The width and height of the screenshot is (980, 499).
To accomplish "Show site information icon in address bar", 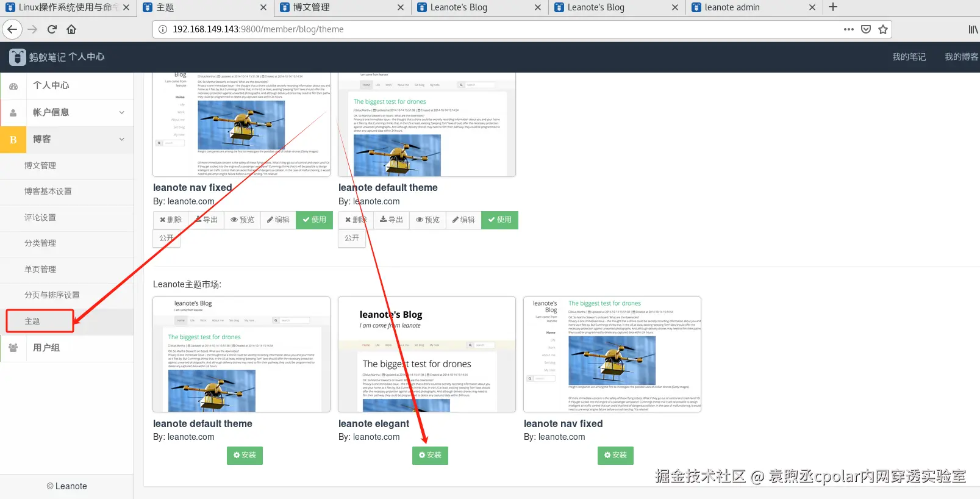I will (x=163, y=29).
